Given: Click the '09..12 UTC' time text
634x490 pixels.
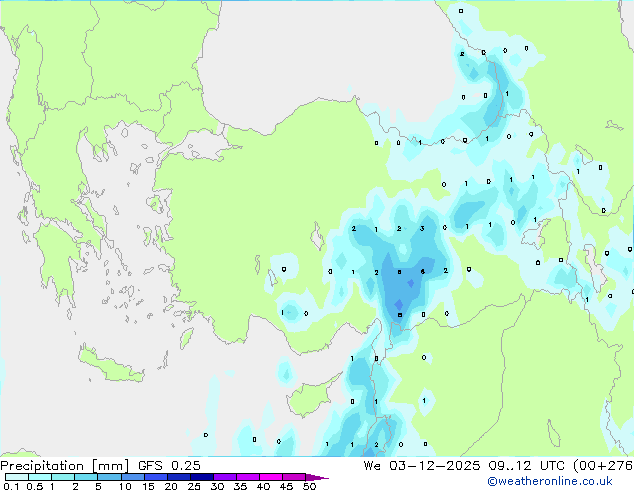Looking at the screenshot, I should 526,466.
